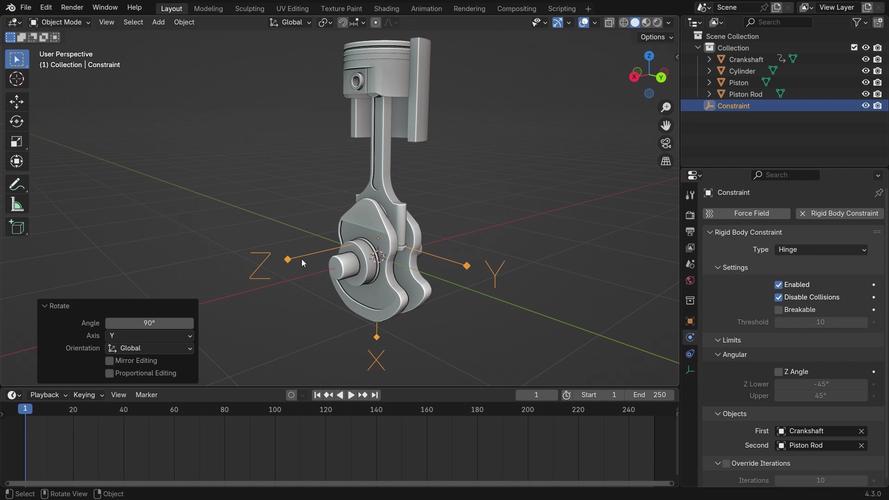Switch to the Shading workspace tab
The image size is (889, 500).
point(386,9)
